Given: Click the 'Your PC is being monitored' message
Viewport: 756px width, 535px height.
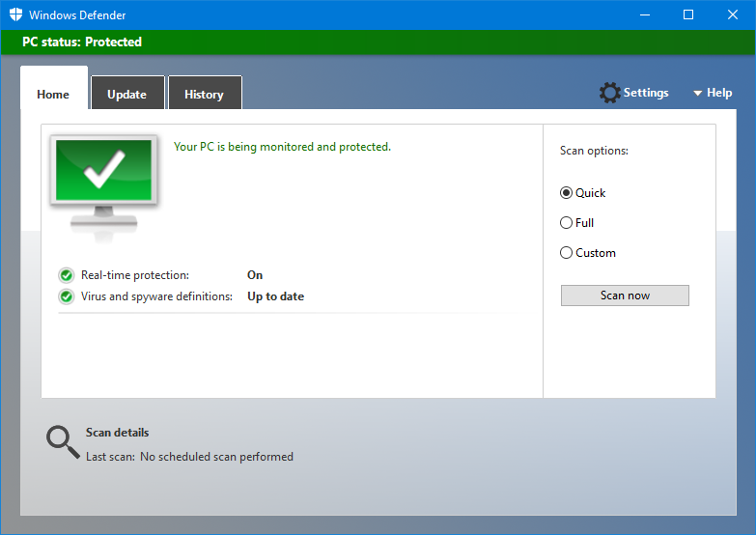Looking at the screenshot, I should tap(282, 147).
